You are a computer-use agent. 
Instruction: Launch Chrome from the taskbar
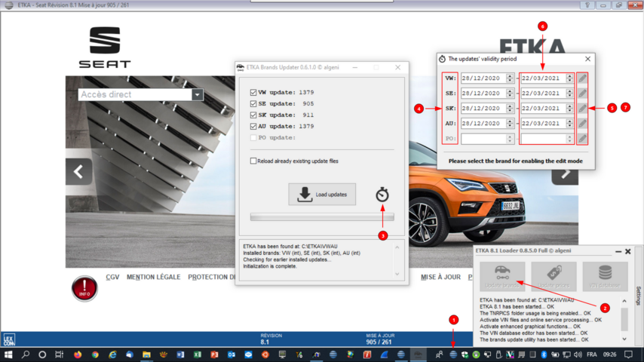point(95,354)
